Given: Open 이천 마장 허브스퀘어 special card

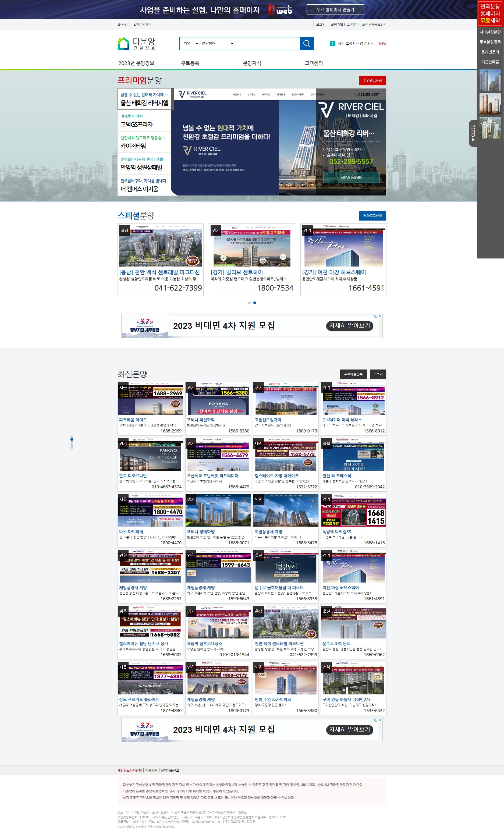Looking at the screenshot, I should 343,260.
